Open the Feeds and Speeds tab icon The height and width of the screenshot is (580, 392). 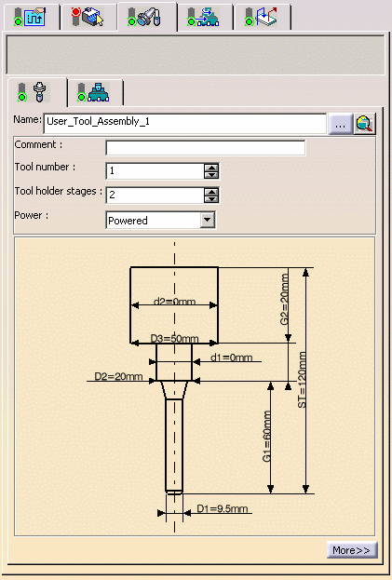point(204,17)
